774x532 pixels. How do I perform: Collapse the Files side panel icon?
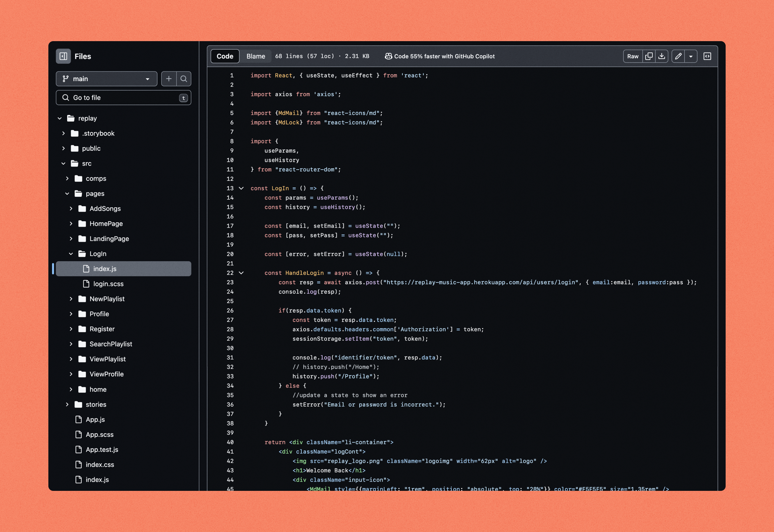[63, 56]
